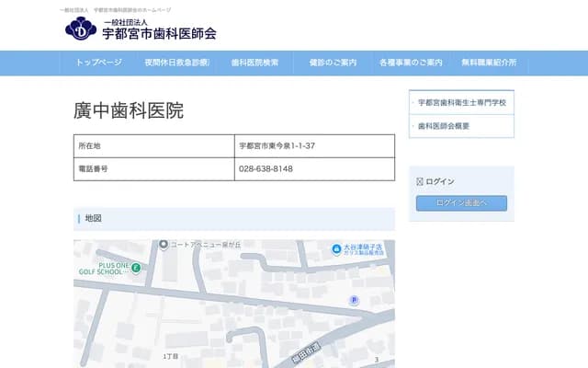Click the 1丁目 label on the map
This screenshot has height=368, width=588.
pyautogui.click(x=170, y=356)
